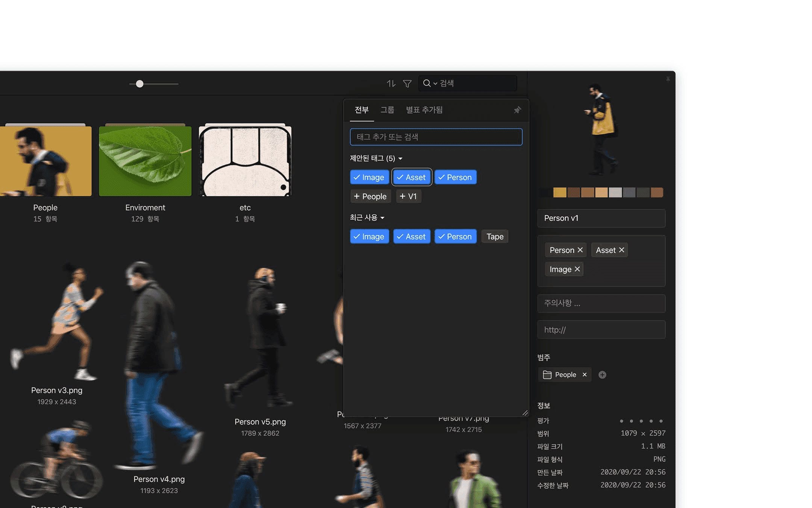Click the "1.1 MB" file size value
The width and height of the screenshot is (812, 508).
653,446
